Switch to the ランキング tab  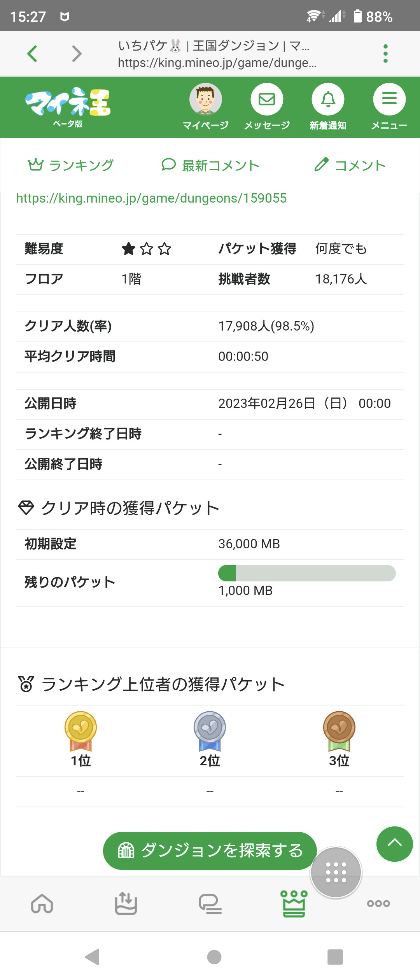(71, 165)
